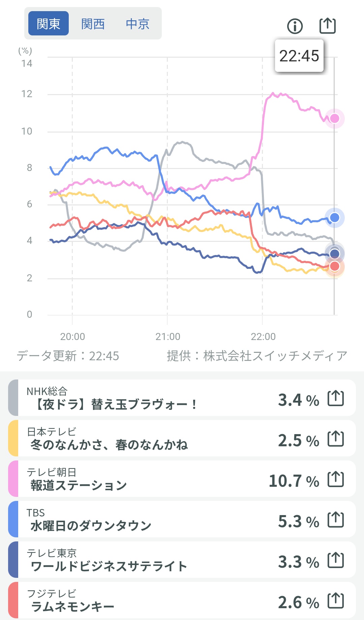Click the light blue TBS data point
Screen dimensions: 364x620
pyautogui.click(x=334, y=218)
